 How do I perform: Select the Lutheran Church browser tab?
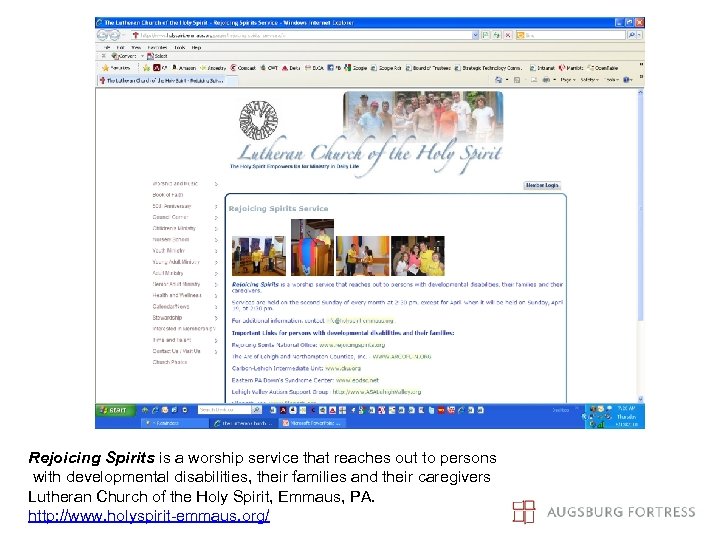coord(167,80)
